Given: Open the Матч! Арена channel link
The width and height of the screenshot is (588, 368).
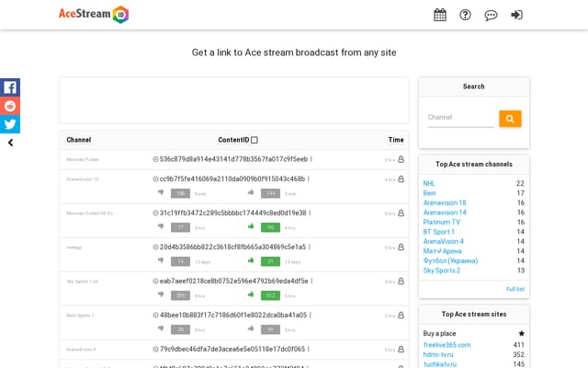Looking at the screenshot, I should 442,251.
